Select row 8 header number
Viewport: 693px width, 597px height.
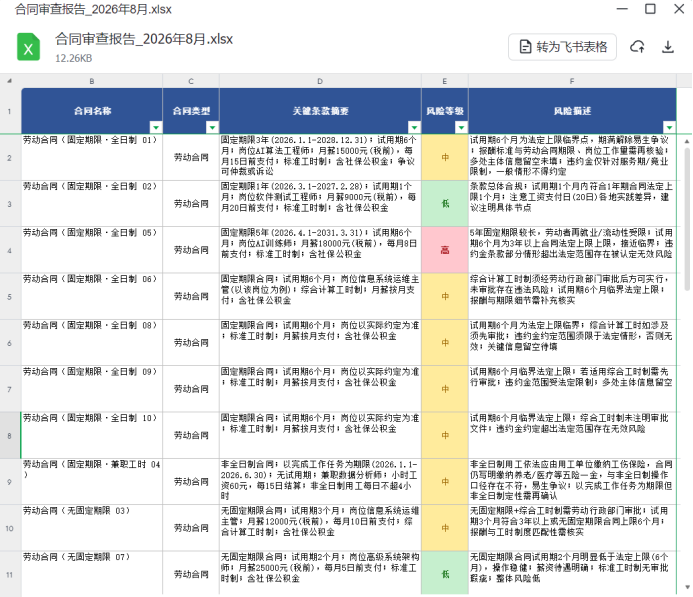[x=9, y=436]
